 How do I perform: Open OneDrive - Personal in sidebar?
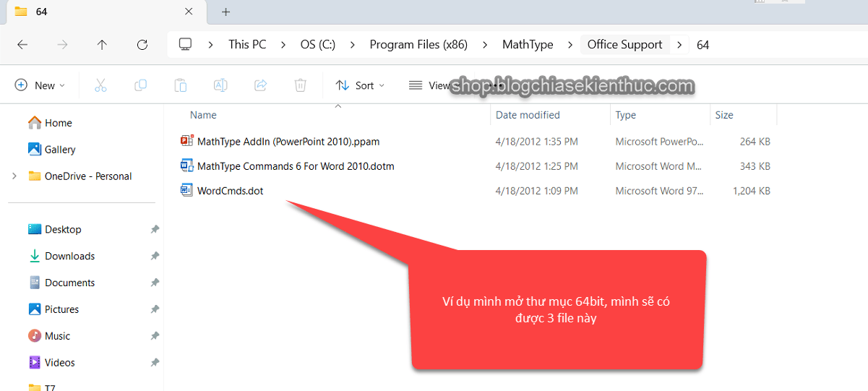[x=80, y=176]
